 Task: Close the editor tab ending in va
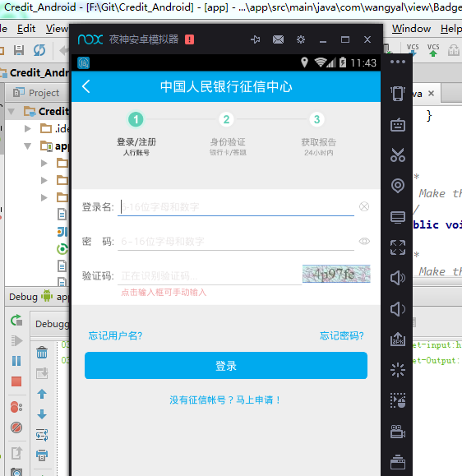coord(431,94)
